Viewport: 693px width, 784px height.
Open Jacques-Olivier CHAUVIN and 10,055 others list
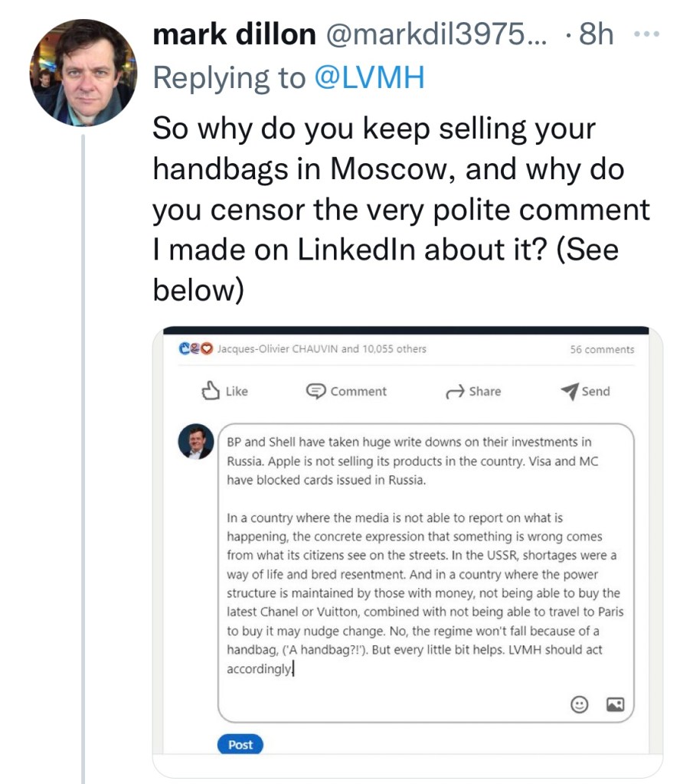point(322,348)
